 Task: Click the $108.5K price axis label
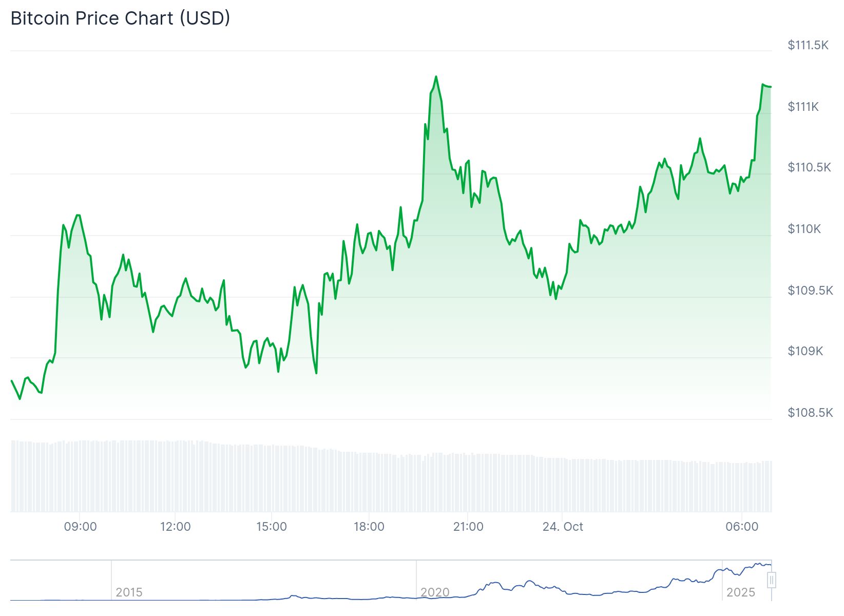click(810, 413)
